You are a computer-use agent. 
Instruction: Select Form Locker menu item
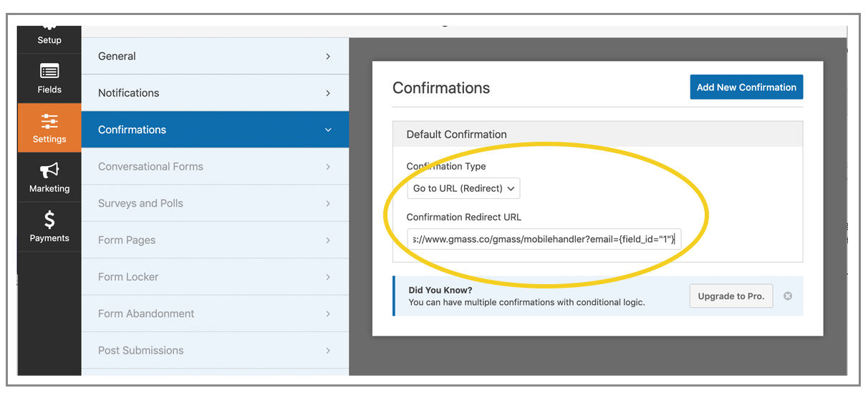[x=128, y=277]
